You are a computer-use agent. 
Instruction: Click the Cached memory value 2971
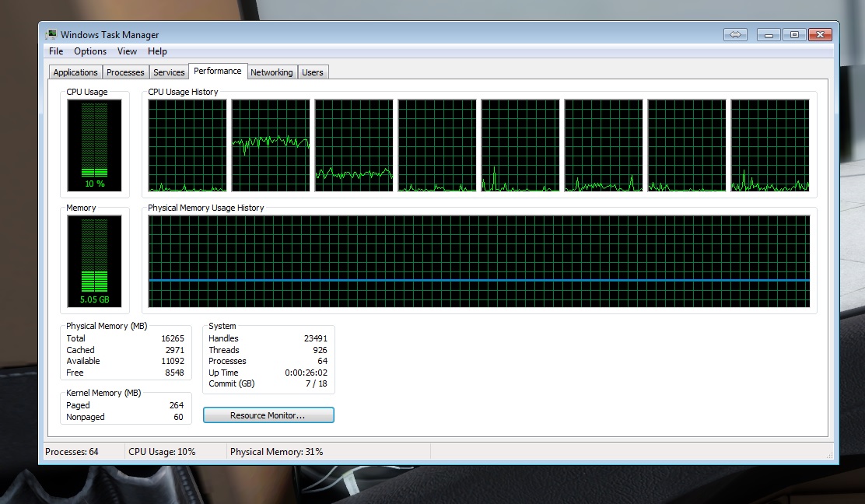point(174,350)
